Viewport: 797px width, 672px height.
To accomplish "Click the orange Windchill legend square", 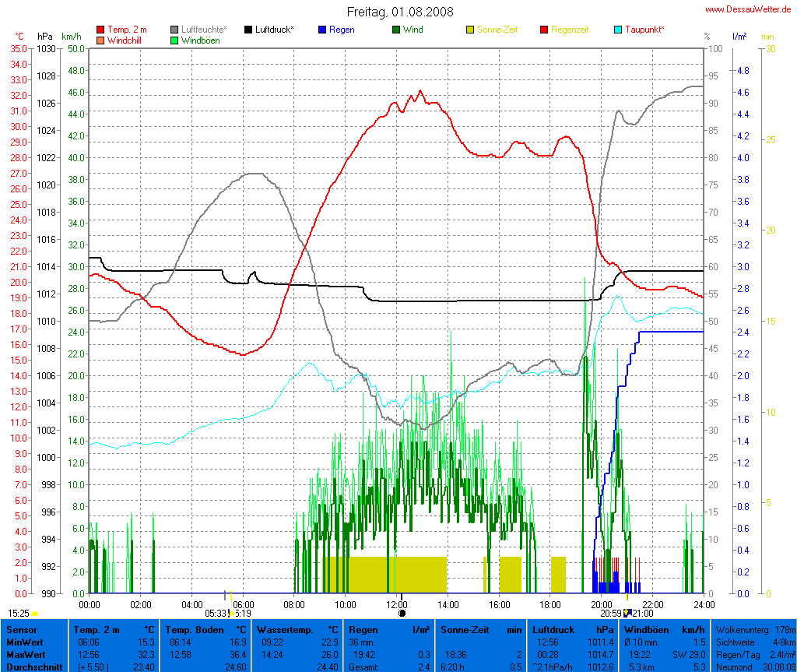I will pyautogui.click(x=100, y=40).
